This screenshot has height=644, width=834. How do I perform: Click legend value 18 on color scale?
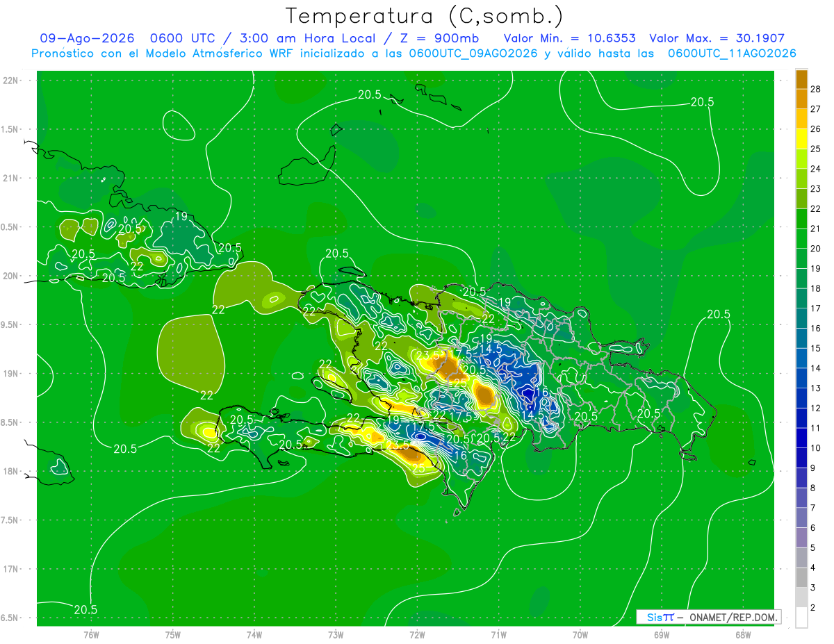click(816, 288)
